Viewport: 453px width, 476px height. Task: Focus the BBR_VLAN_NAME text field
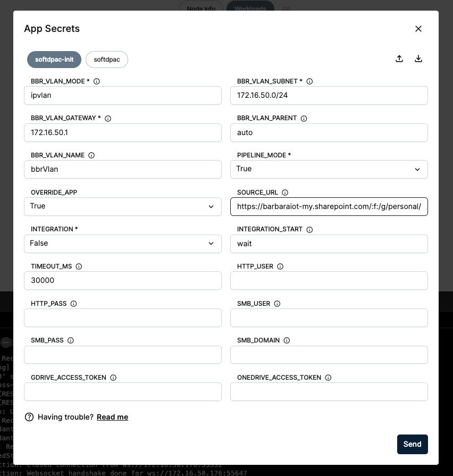(x=123, y=170)
